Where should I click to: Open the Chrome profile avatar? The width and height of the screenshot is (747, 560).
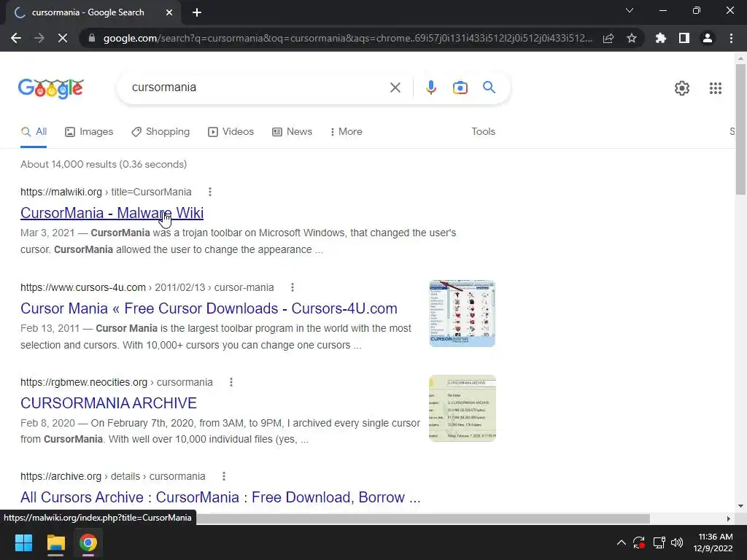(x=708, y=38)
